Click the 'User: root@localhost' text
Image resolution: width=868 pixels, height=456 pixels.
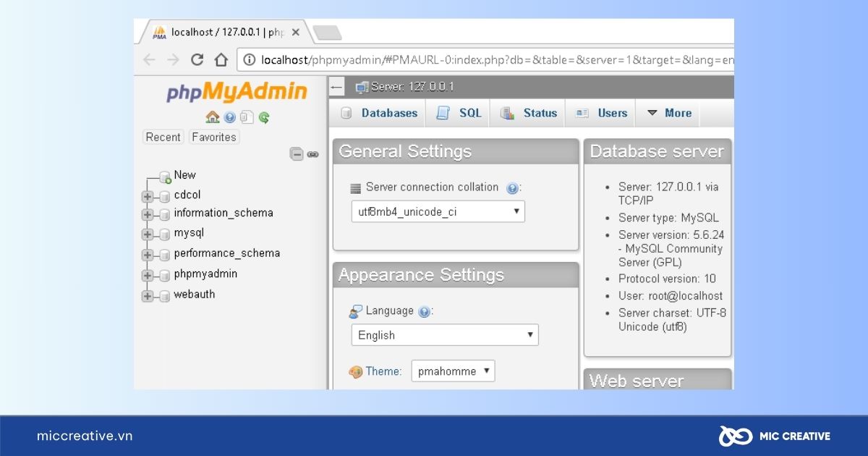click(671, 296)
